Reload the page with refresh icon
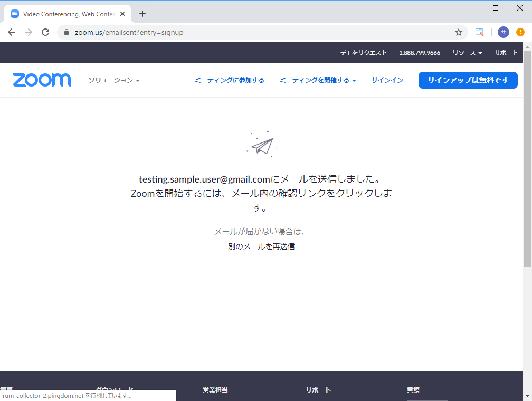 point(45,32)
